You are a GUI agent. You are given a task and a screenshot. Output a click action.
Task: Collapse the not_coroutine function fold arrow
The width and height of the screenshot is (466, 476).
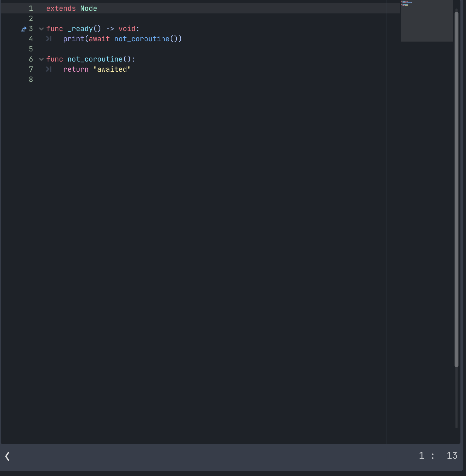coord(41,59)
